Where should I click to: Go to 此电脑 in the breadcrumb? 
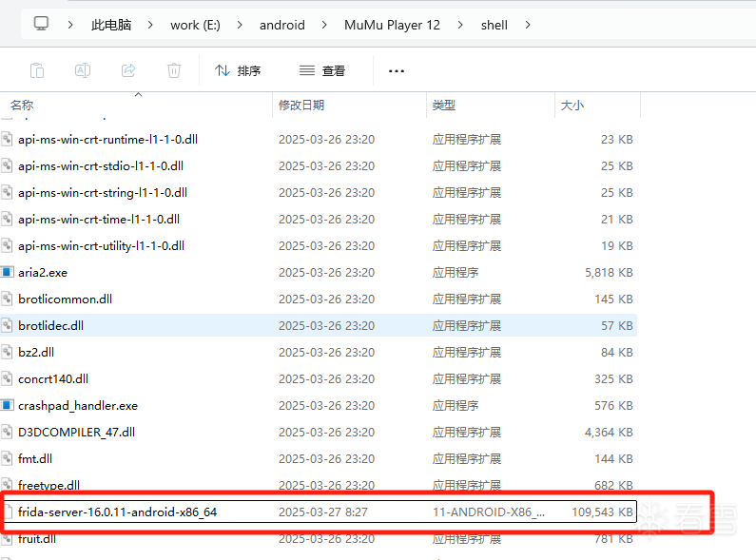click(111, 25)
